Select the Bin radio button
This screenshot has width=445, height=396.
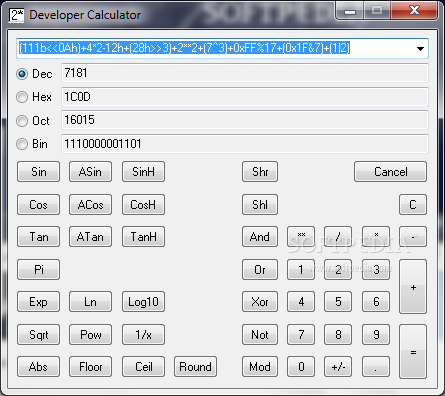[x=22, y=144]
